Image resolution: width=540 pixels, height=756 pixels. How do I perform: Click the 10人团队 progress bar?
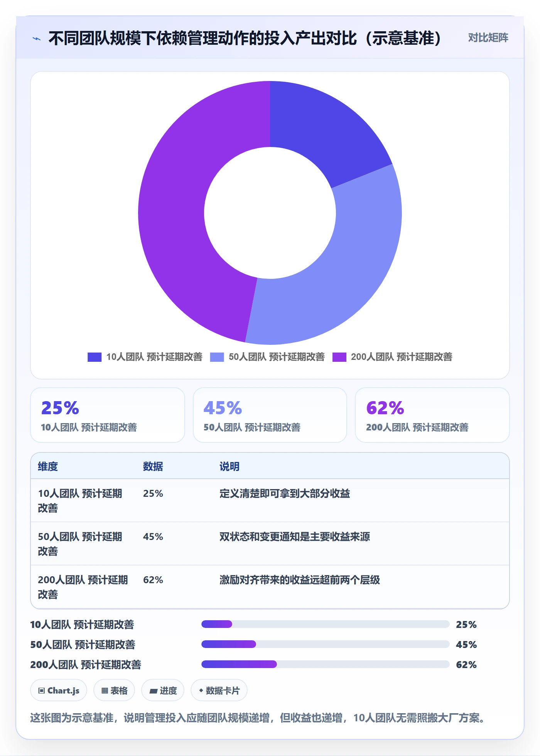pos(326,624)
